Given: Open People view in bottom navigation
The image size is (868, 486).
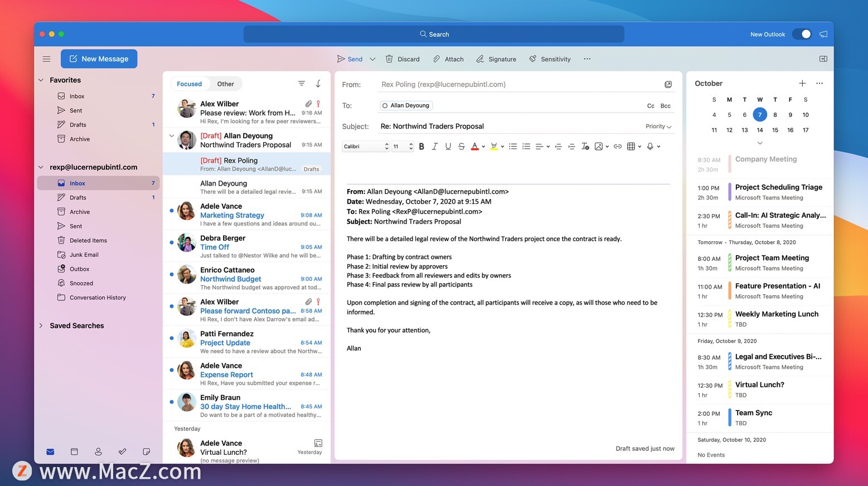Looking at the screenshot, I should pyautogui.click(x=98, y=451).
